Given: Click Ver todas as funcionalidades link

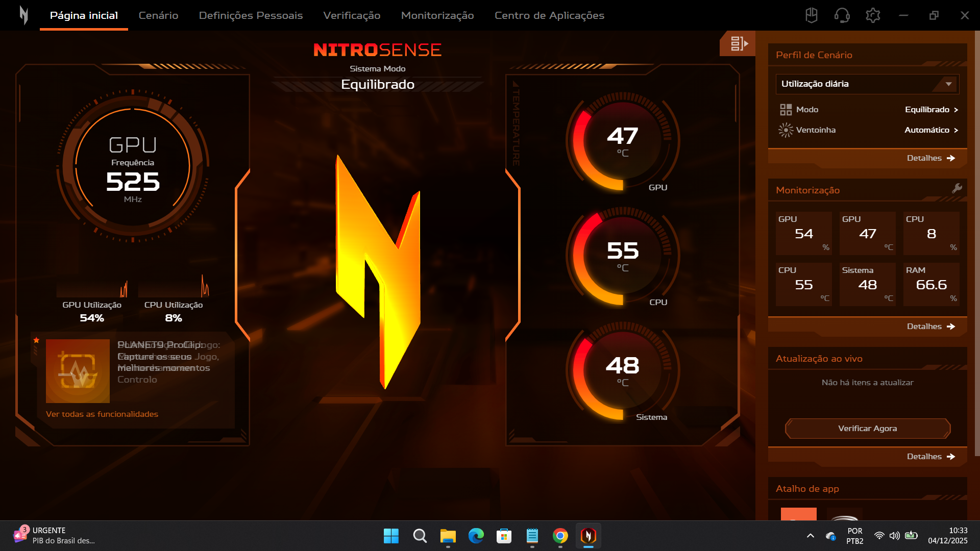Looking at the screenshot, I should click(x=102, y=414).
